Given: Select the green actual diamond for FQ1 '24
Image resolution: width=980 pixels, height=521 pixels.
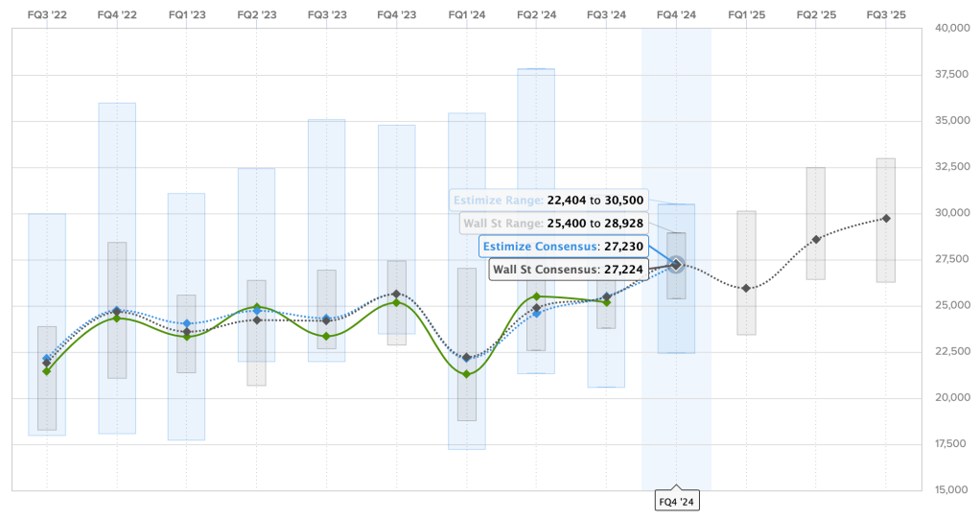Looking at the screenshot, I should point(467,374).
